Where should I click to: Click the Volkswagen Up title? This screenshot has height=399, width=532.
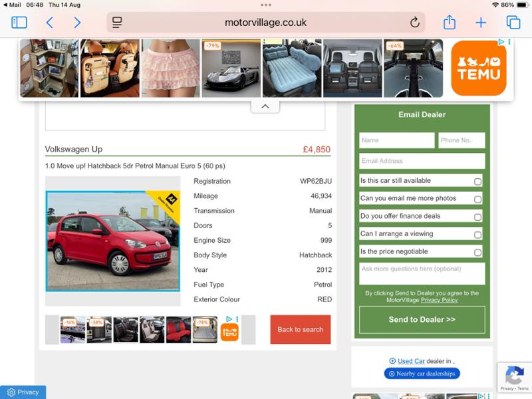(74, 149)
